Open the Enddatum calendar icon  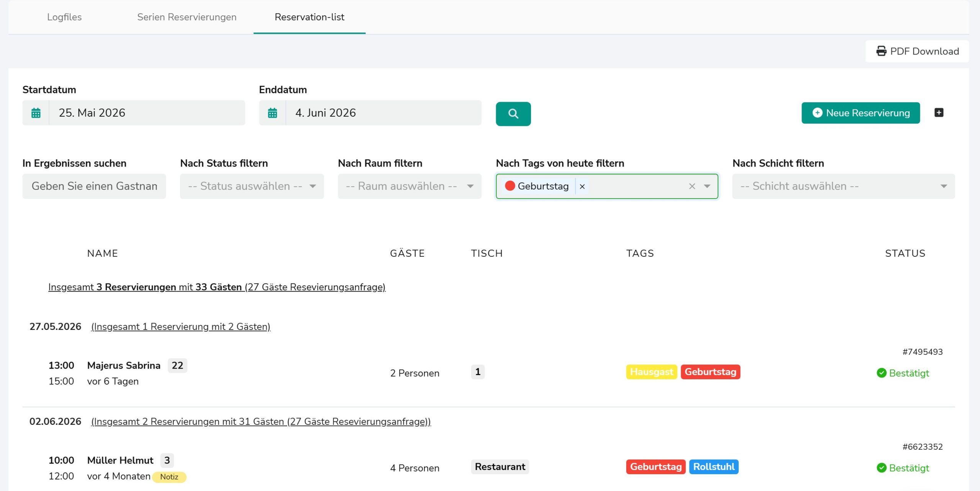coord(273,113)
